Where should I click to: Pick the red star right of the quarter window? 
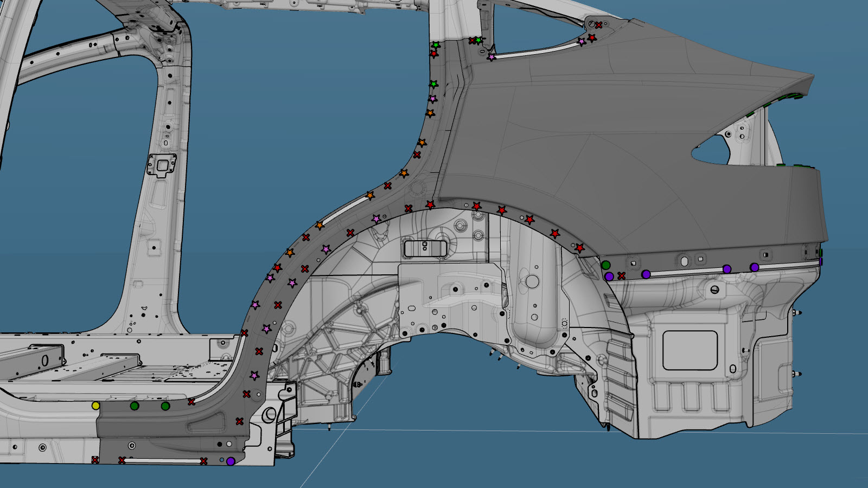pyautogui.click(x=592, y=38)
